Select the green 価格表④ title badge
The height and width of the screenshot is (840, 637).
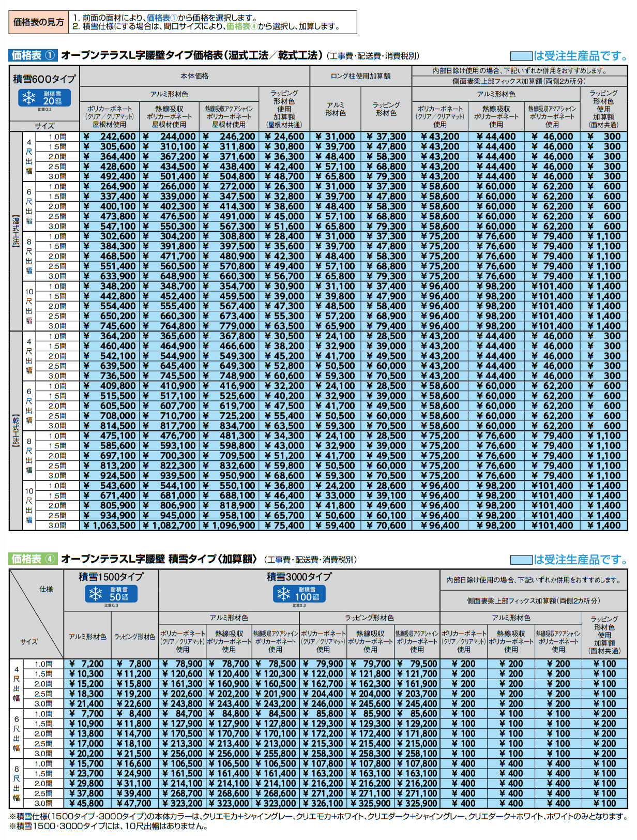click(33, 559)
